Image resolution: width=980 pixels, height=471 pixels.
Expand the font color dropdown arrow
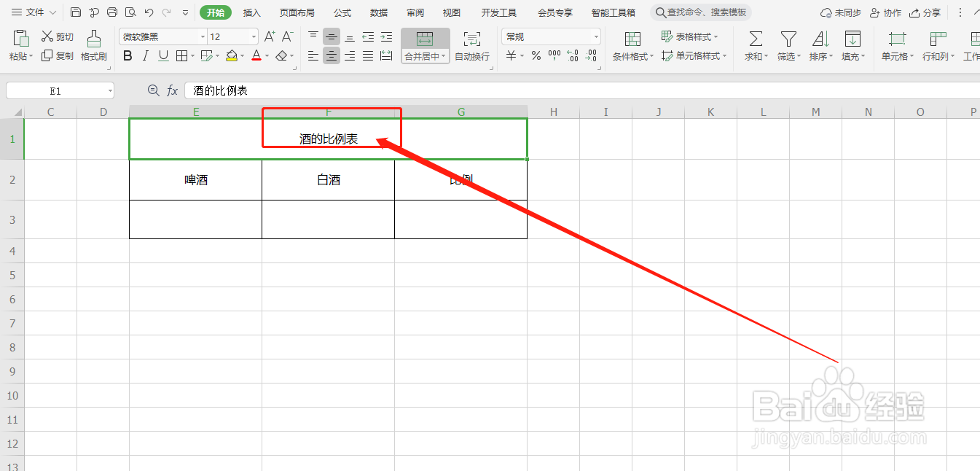[267, 55]
